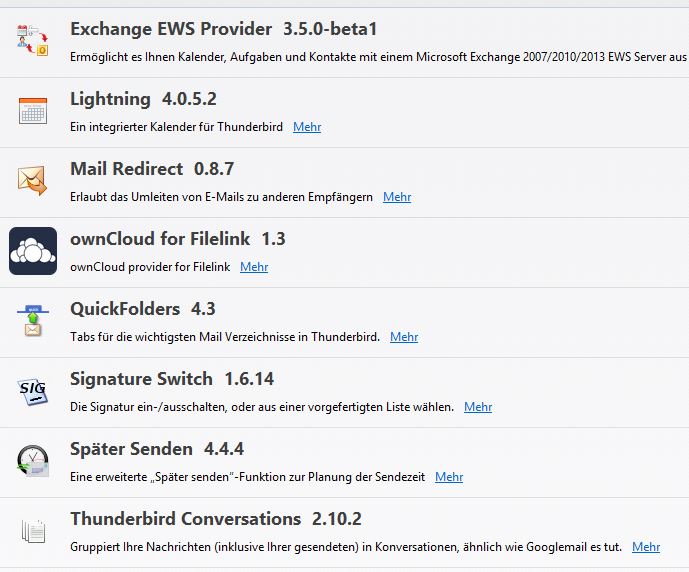Follow Mehr link for Thunderbird Conversations

pos(646,547)
